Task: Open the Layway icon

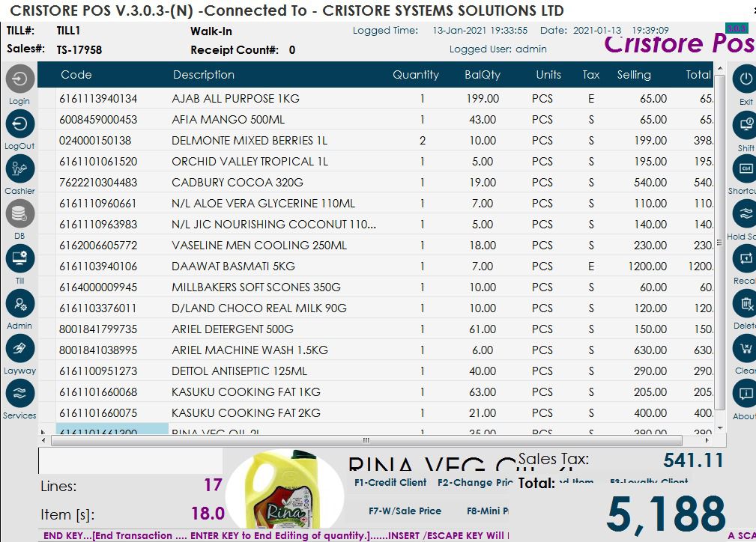Action: point(19,349)
